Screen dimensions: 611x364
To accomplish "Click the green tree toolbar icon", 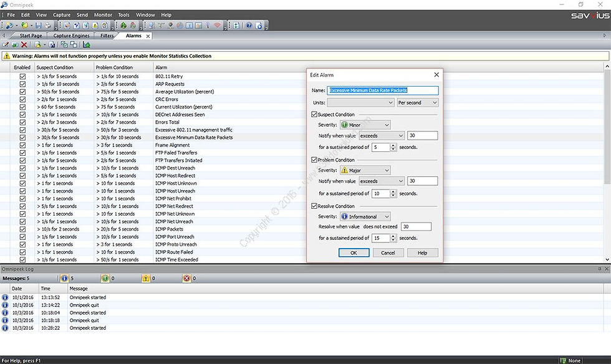I will pos(123,26).
